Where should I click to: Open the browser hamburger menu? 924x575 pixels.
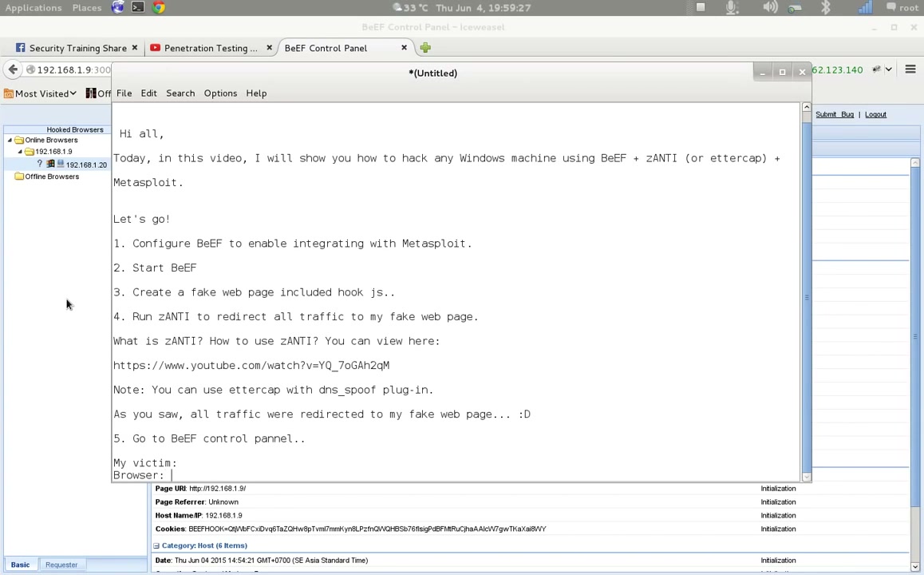[910, 69]
